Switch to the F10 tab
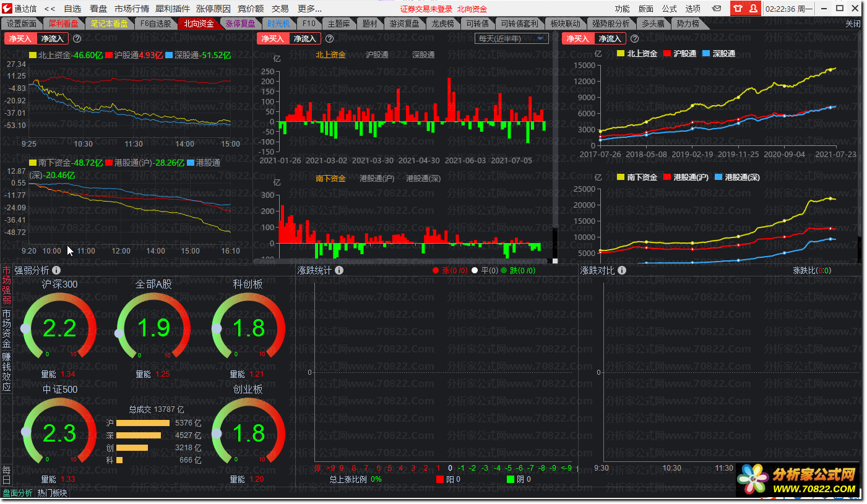 pos(309,23)
